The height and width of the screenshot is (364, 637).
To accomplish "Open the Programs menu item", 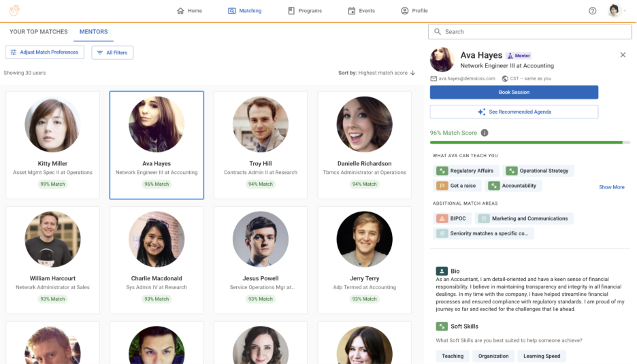I will click(305, 11).
